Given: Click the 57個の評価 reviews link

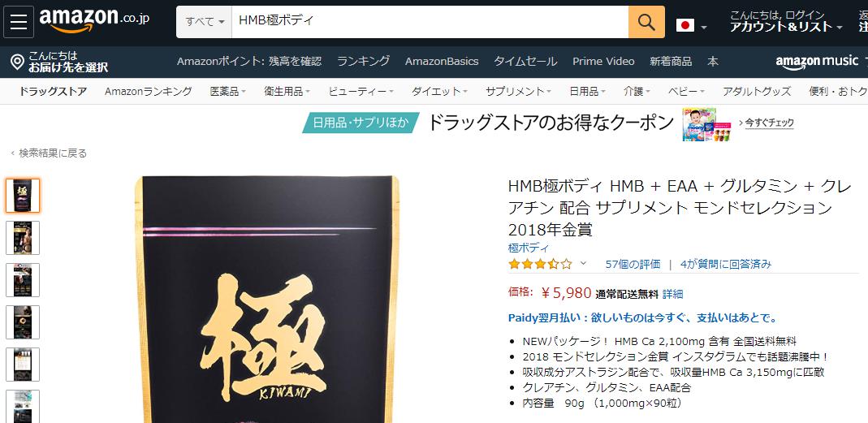Looking at the screenshot, I should 633,264.
